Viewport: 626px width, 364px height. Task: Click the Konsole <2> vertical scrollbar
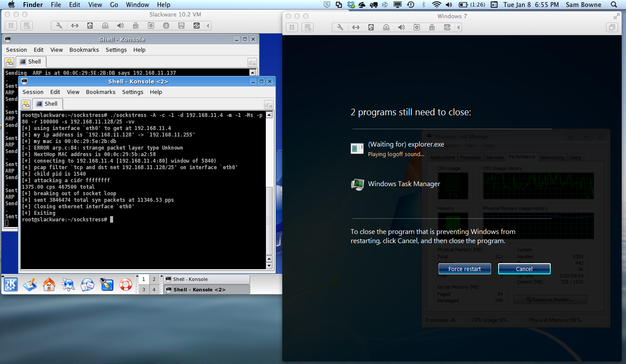click(x=269, y=190)
